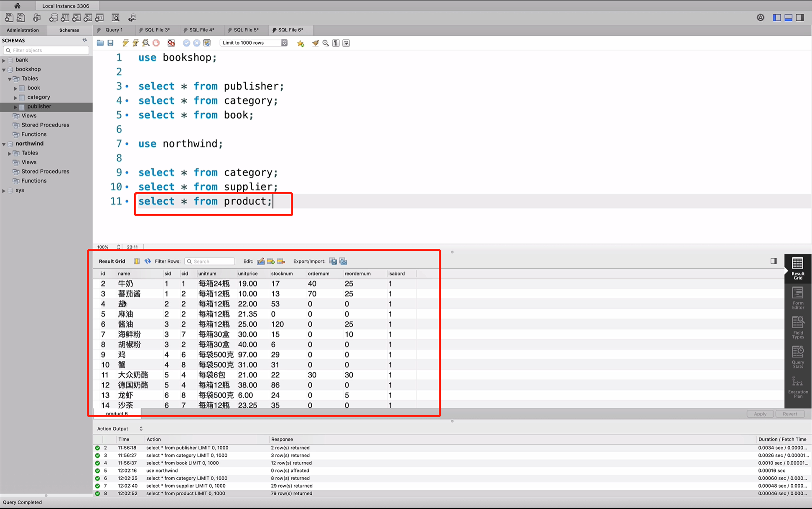Open the SQL File 5 tab
This screenshot has width=812, height=509.
tap(246, 30)
